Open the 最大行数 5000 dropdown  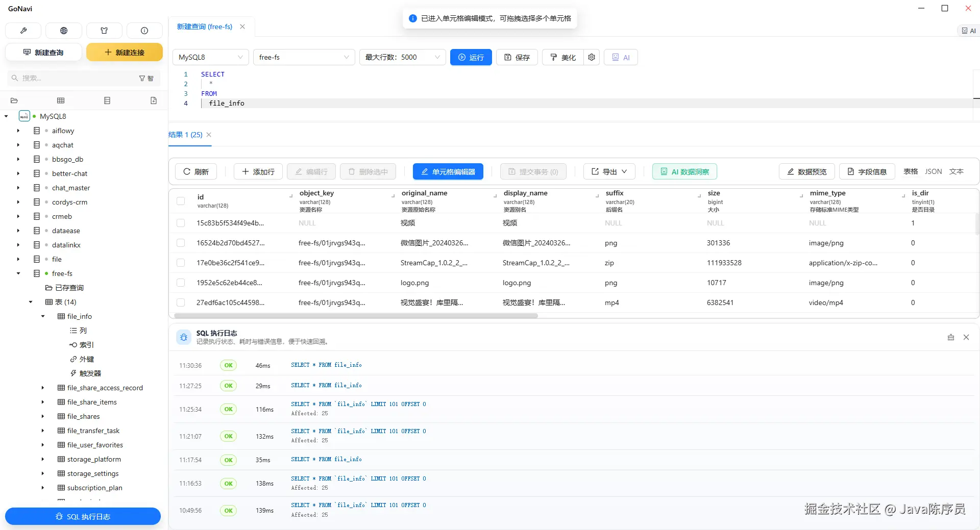pos(402,57)
